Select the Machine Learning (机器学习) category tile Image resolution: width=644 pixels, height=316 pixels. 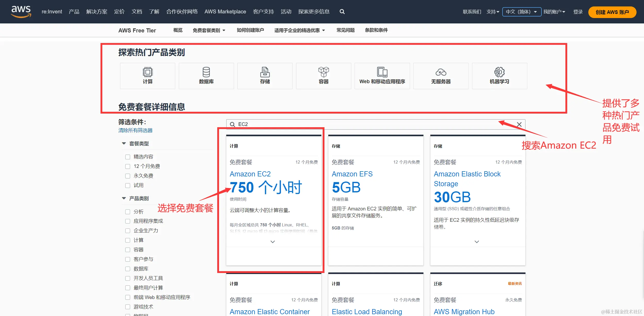[x=499, y=76]
